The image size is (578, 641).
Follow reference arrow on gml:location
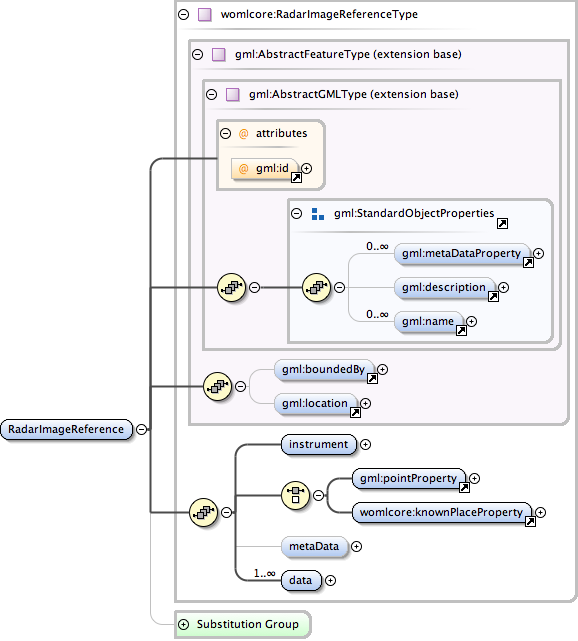(355, 413)
